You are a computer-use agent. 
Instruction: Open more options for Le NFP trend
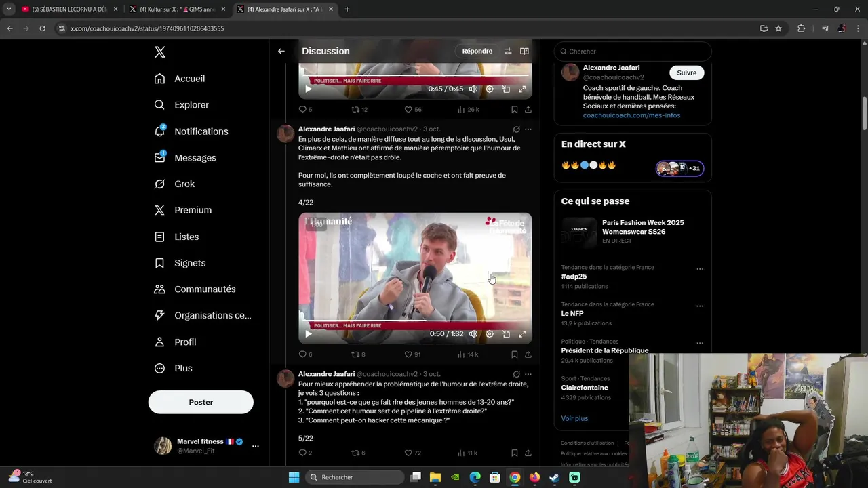(700, 306)
